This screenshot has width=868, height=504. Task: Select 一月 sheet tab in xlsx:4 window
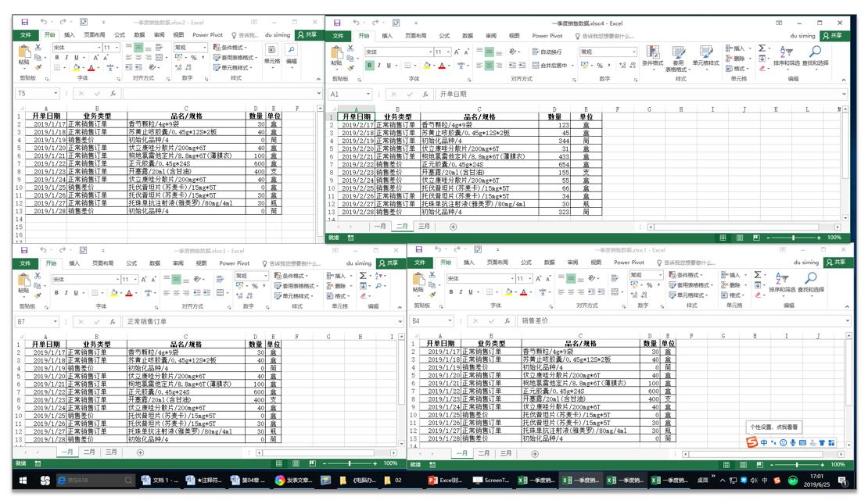[380, 227]
